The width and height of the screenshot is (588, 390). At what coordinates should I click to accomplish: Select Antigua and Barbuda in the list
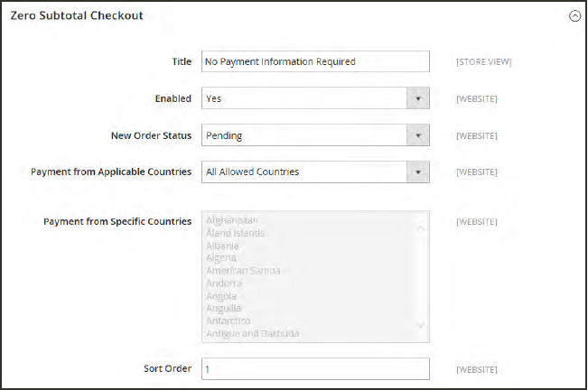point(252,334)
